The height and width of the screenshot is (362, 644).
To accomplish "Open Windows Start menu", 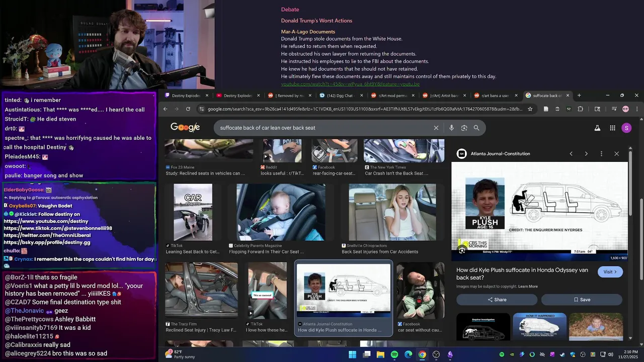I will [352, 354].
